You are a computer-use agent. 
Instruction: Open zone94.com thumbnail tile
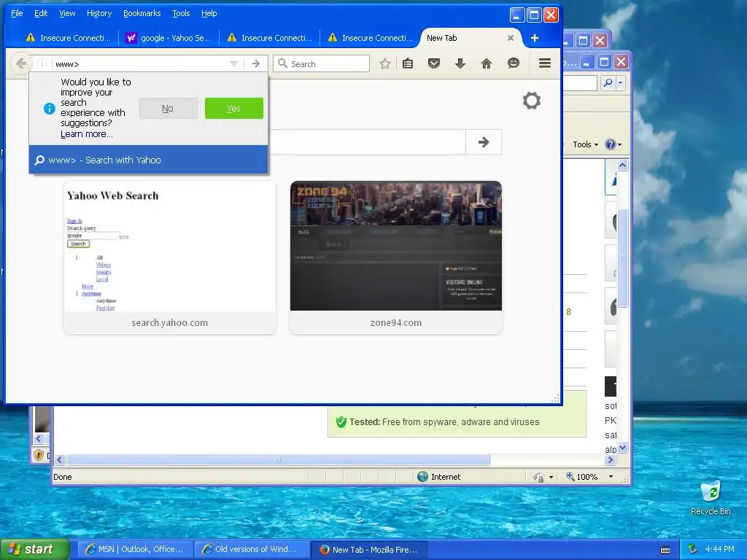coord(396,257)
